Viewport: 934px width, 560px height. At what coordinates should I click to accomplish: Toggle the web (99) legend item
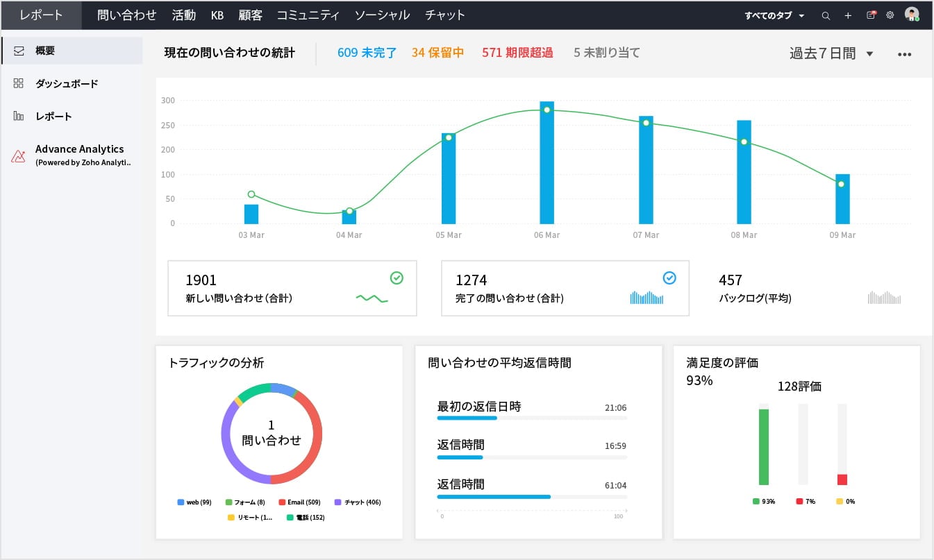tap(194, 502)
